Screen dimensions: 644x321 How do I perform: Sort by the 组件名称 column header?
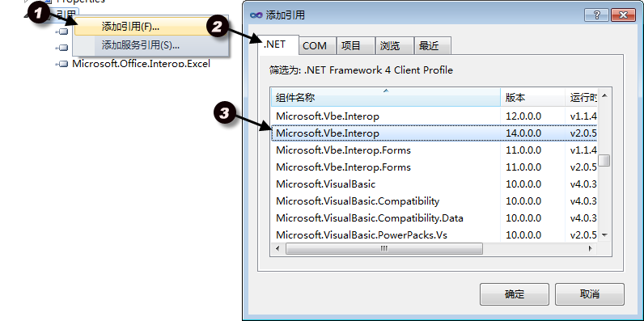pyautogui.click(x=386, y=98)
